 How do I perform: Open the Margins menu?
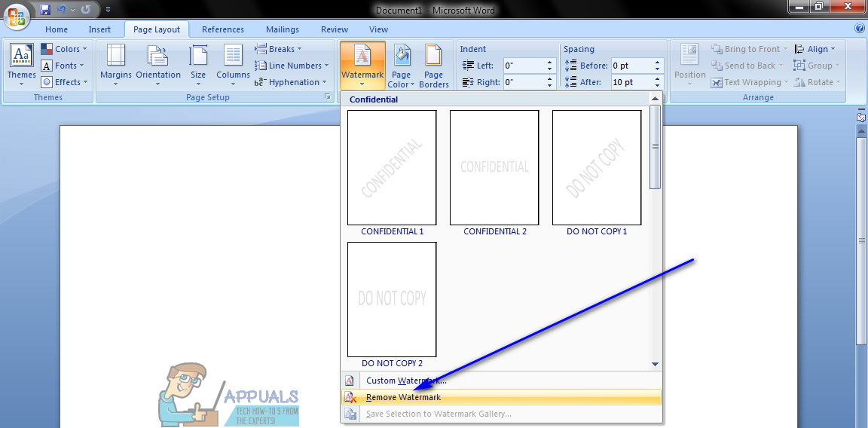(116, 66)
